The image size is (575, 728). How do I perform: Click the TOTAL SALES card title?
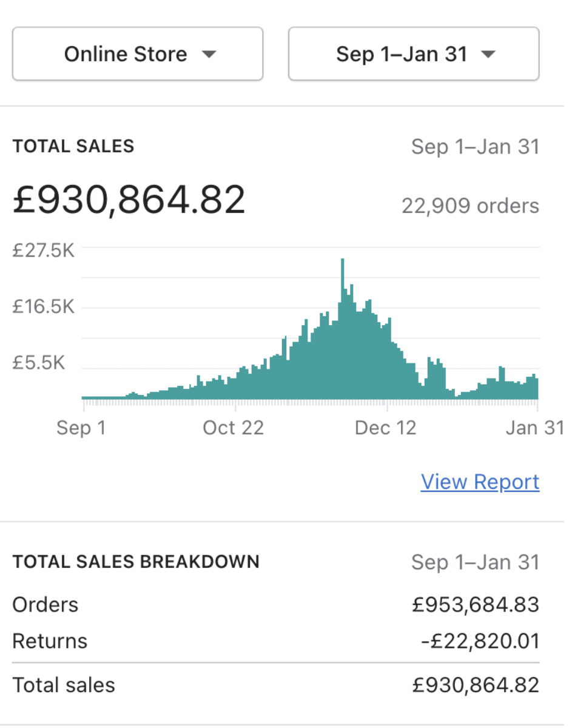tap(73, 146)
